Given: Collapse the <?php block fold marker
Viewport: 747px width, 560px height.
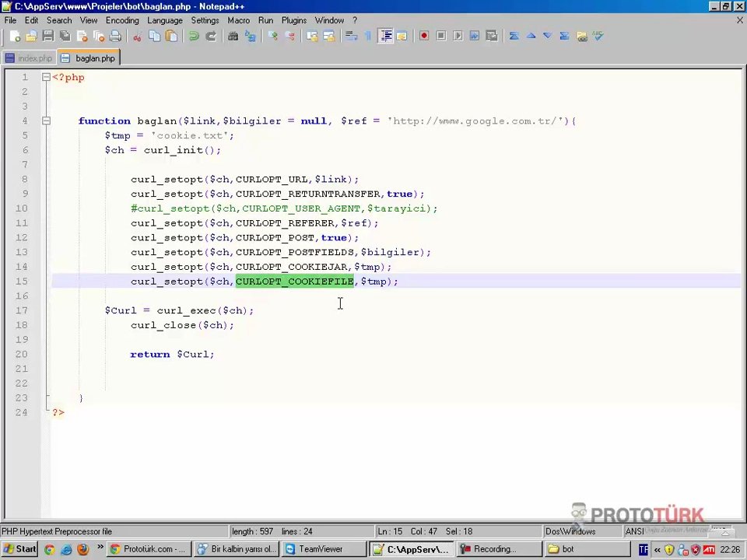Looking at the screenshot, I should point(46,77).
